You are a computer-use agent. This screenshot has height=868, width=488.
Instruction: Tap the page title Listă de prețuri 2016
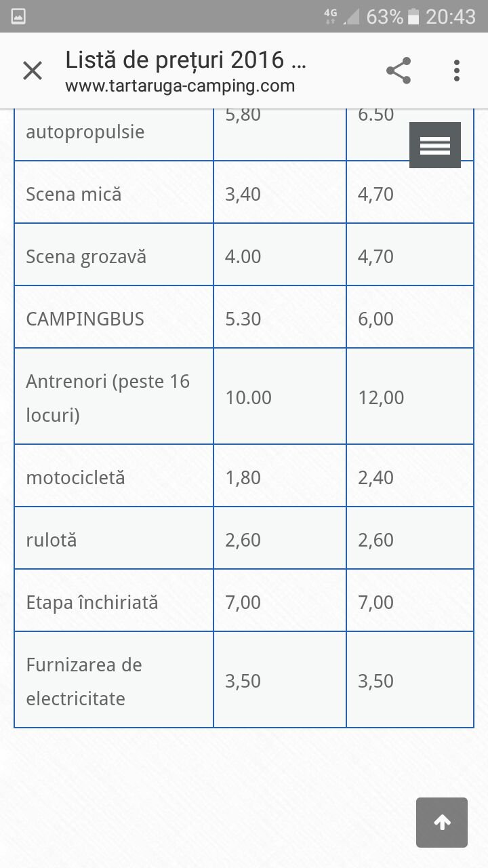pyautogui.click(x=186, y=60)
